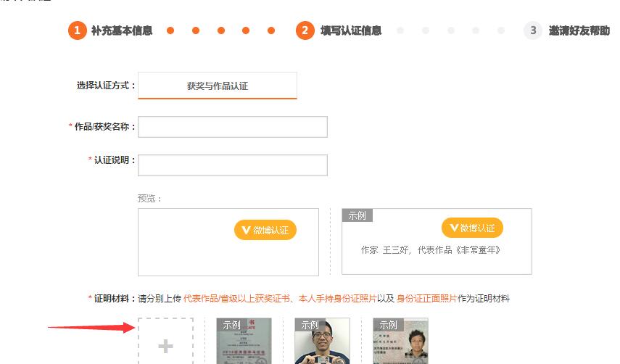
Task: Click the 选择认证方式 label
Action: tap(106, 86)
